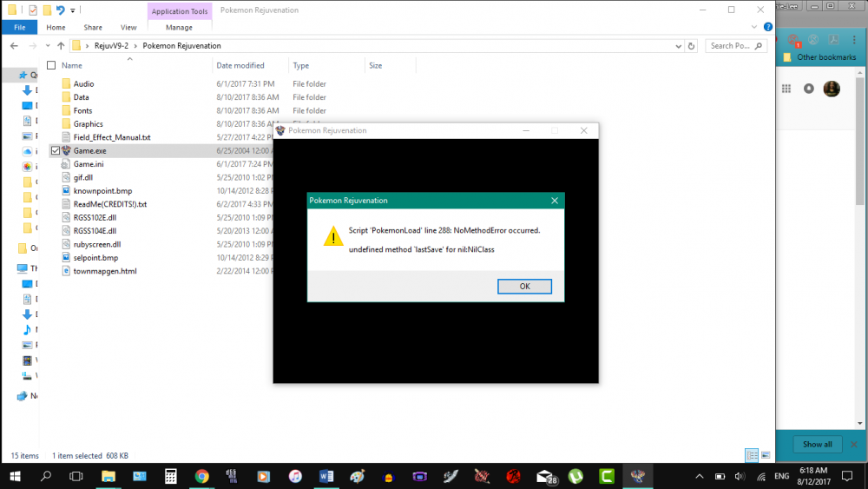This screenshot has width=868, height=489.
Task: Select Field_Effect_Manual.txt file
Action: click(x=112, y=137)
